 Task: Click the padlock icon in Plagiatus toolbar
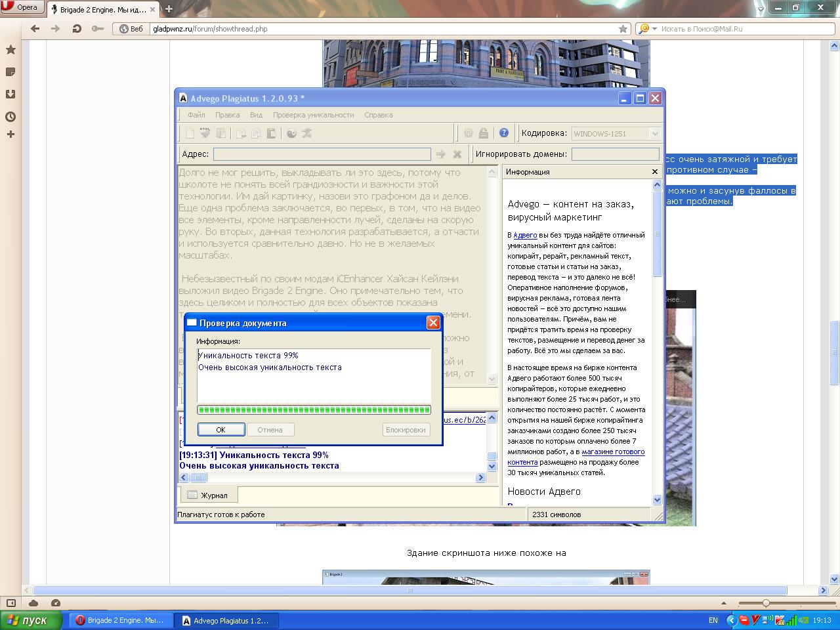coord(484,133)
